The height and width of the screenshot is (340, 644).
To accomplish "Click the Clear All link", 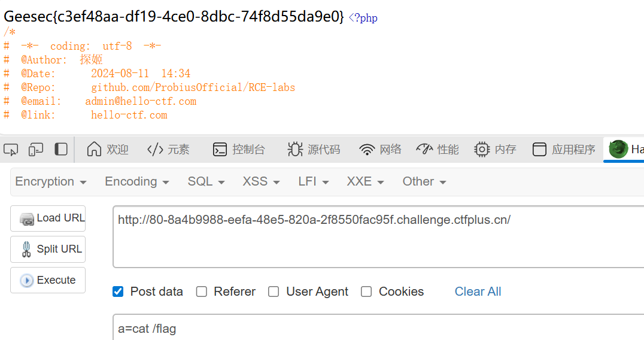I will (478, 292).
